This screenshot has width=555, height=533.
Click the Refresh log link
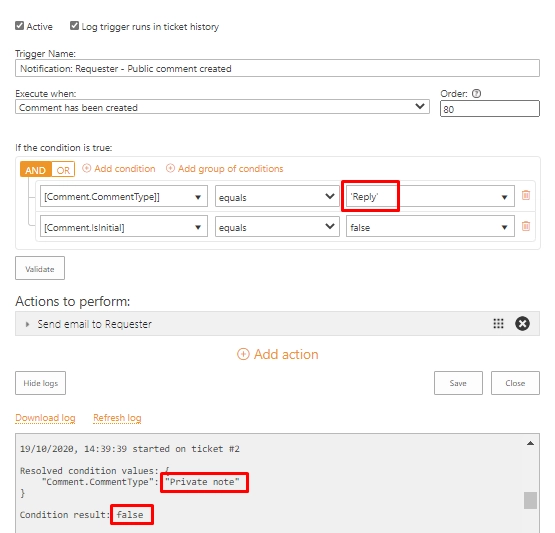[x=117, y=418]
